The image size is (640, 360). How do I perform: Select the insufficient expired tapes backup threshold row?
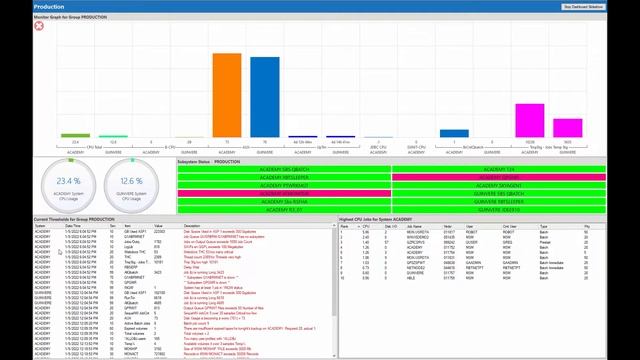coord(183,329)
